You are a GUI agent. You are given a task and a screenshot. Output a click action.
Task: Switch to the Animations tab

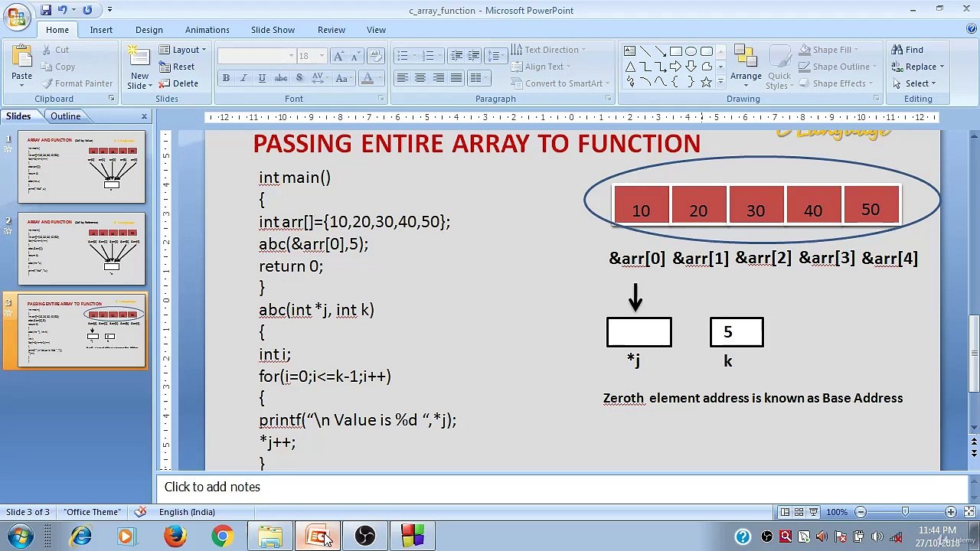(207, 30)
